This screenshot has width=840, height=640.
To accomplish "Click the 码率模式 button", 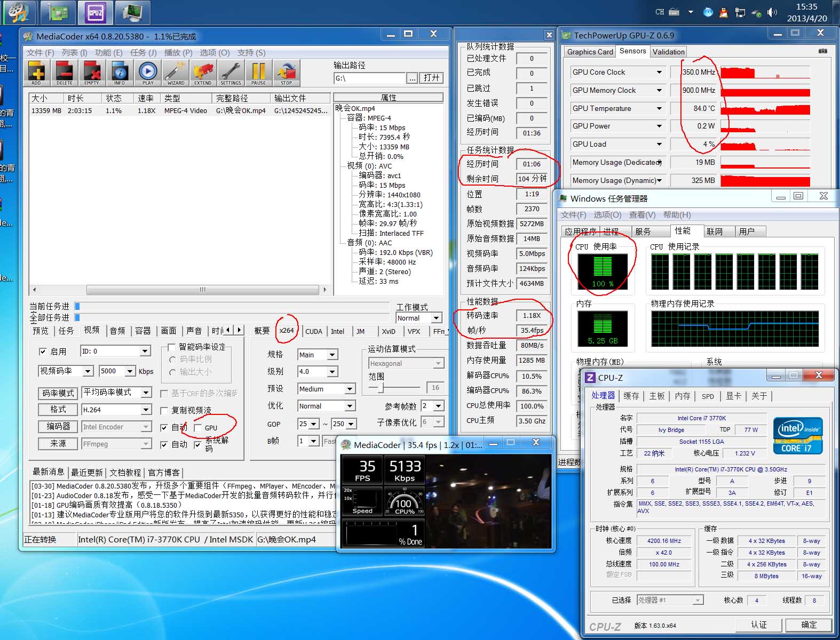I will 58,393.
